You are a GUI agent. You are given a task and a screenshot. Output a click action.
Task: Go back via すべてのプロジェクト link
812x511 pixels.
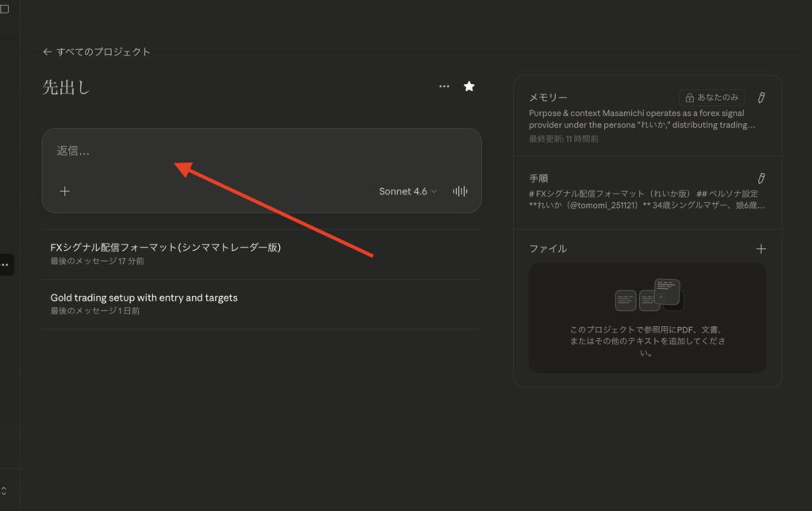(x=97, y=52)
